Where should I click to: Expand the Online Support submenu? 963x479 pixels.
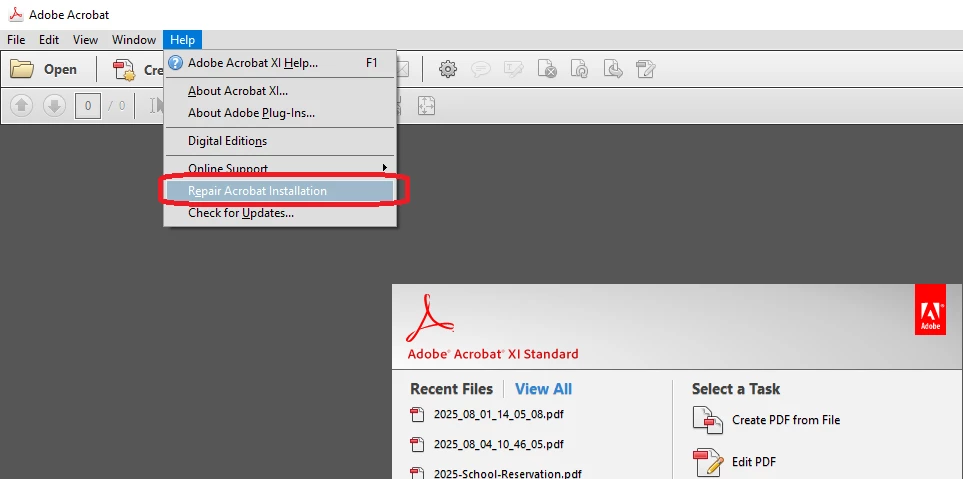pos(280,168)
